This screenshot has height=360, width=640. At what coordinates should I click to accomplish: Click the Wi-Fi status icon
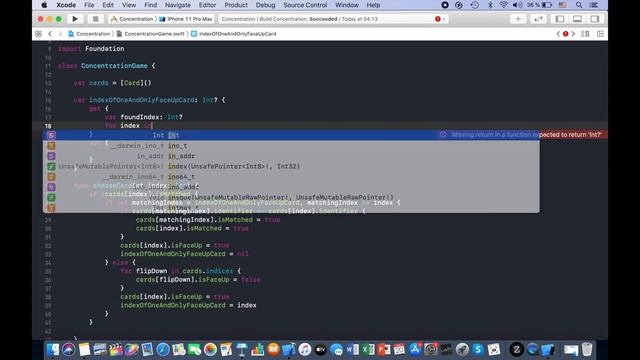pos(504,5)
